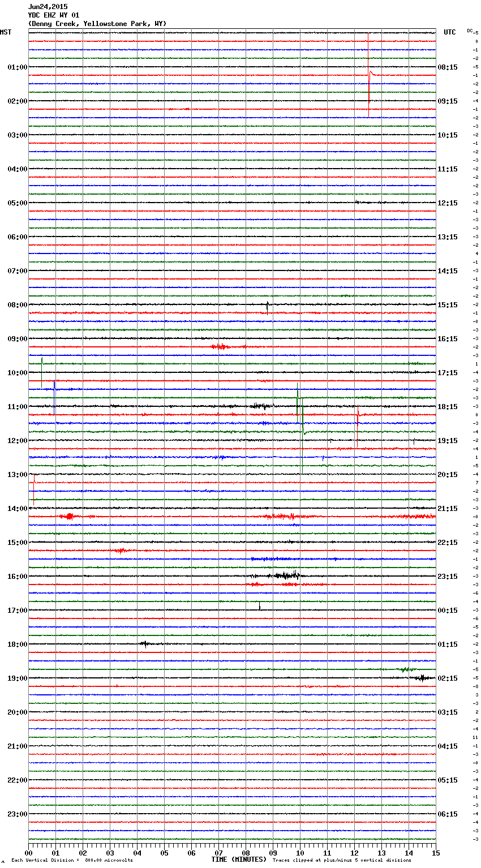Click the "UTC" timezone header

[449, 32]
